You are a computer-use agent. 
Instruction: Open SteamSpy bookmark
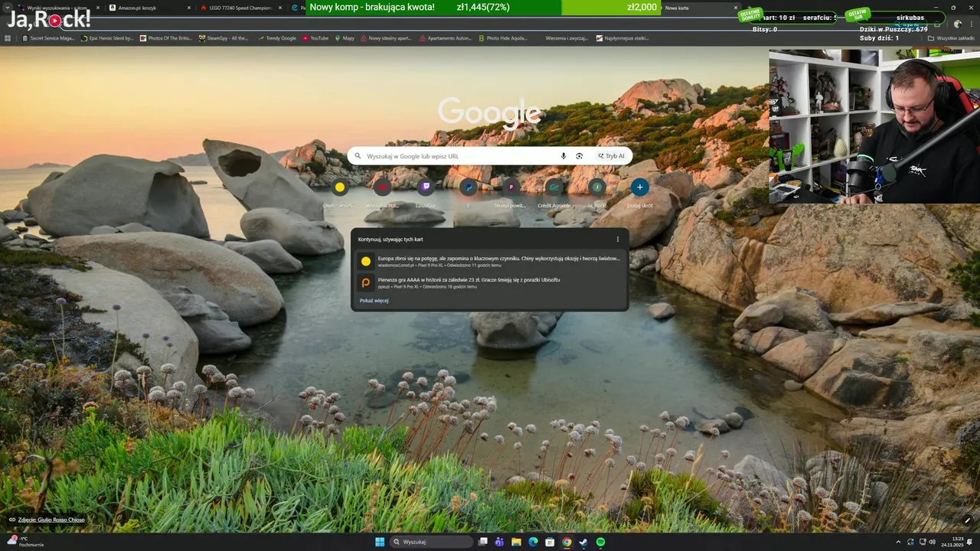pos(224,37)
